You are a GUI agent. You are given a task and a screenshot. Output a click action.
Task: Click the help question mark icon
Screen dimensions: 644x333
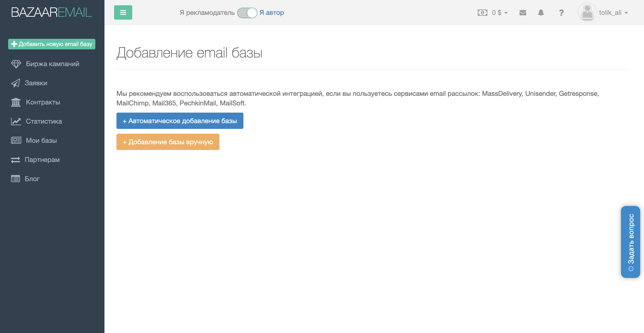tap(561, 12)
